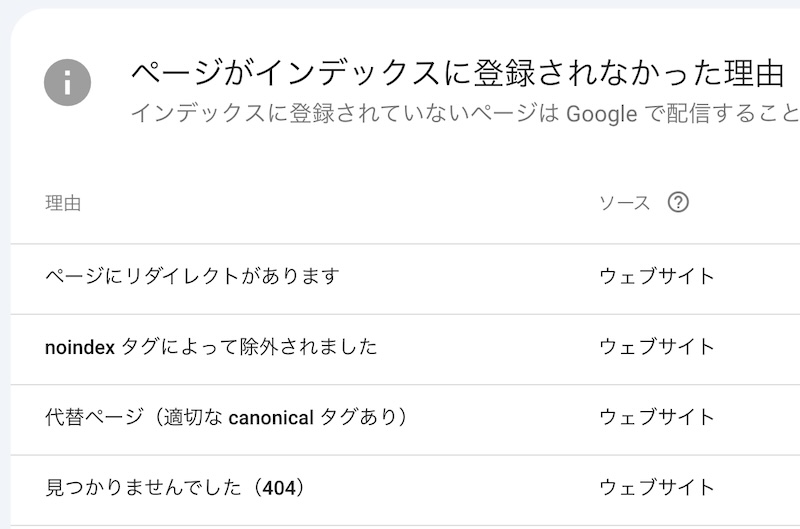Click the bold noindex word
Viewport: 800px width, 529px height.
[x=80, y=348]
